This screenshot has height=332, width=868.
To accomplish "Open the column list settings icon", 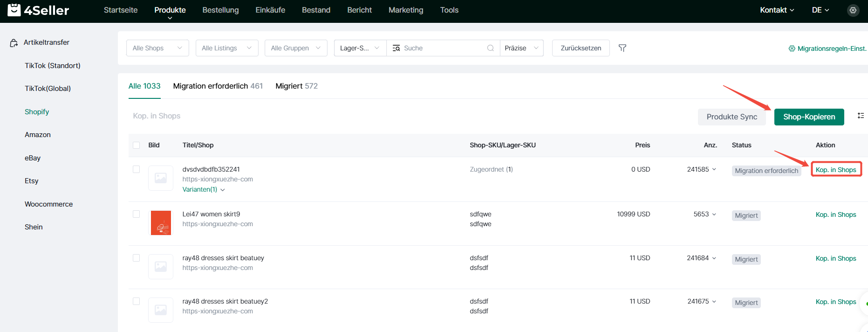I will click(x=861, y=116).
